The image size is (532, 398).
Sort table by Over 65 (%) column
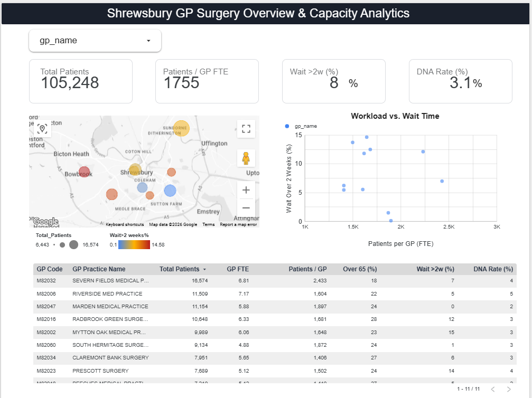[x=360, y=269]
